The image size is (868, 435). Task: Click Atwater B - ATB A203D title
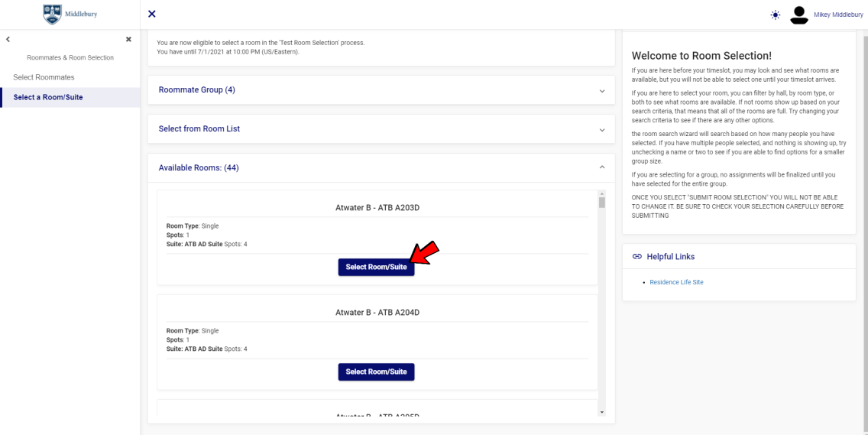click(x=377, y=208)
